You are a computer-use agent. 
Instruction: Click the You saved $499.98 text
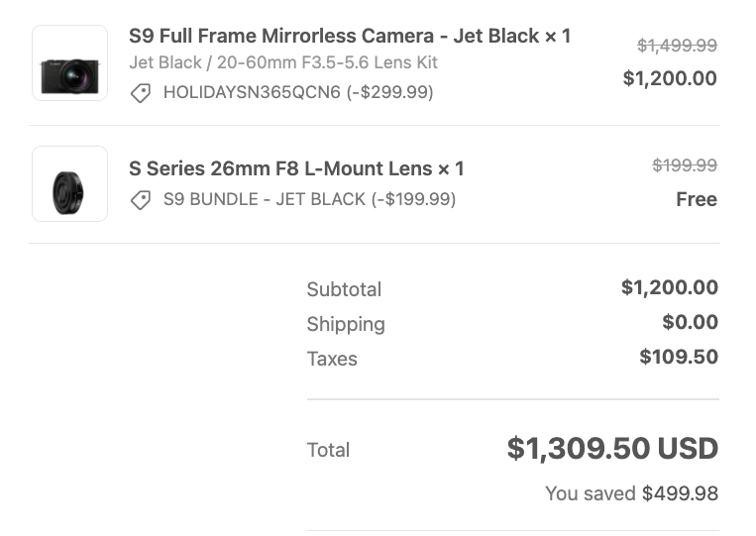tap(631, 493)
